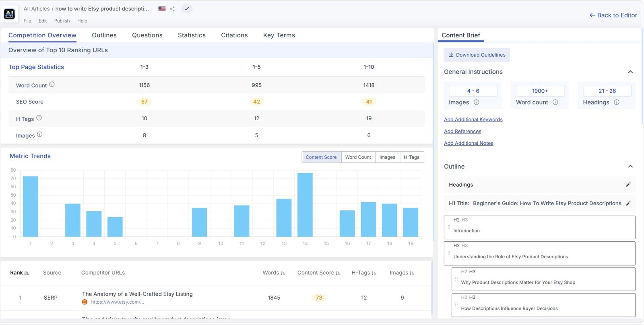
Task: Click info icon next to Headings guideline
Action: (x=617, y=102)
